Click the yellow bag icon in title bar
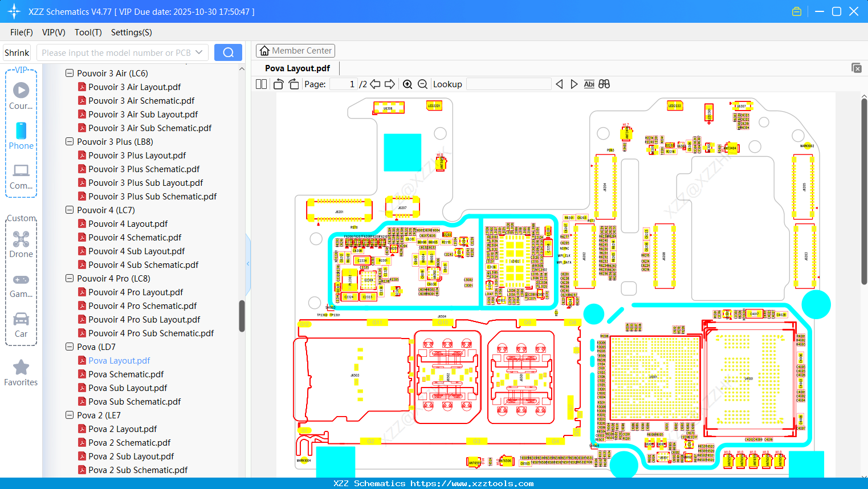The image size is (868, 489). tap(797, 11)
